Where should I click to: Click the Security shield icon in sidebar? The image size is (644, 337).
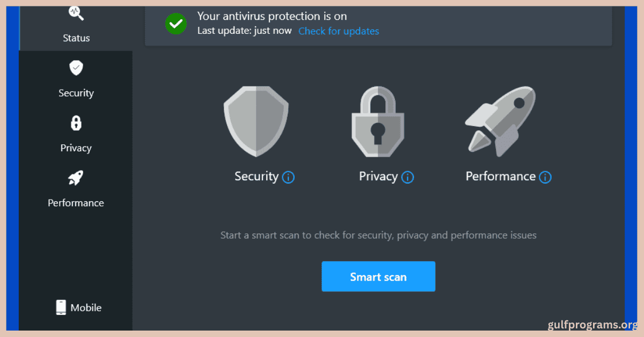76,68
